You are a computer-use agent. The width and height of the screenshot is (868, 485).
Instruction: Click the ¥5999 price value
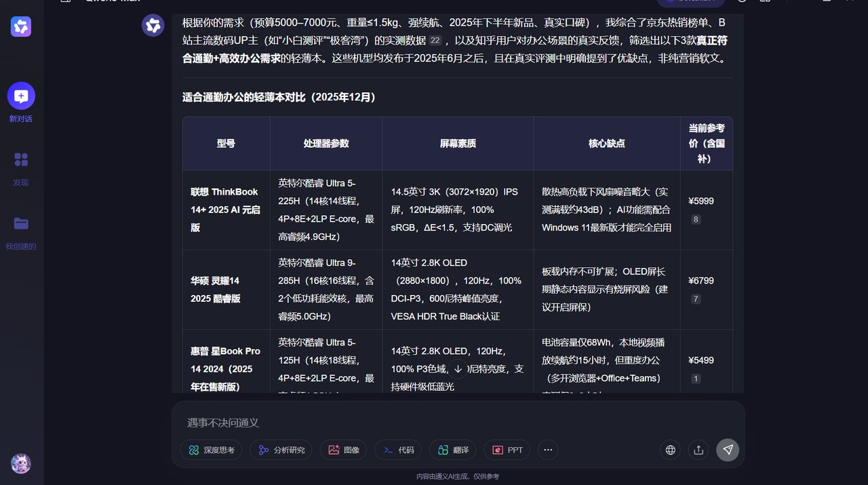(701, 201)
